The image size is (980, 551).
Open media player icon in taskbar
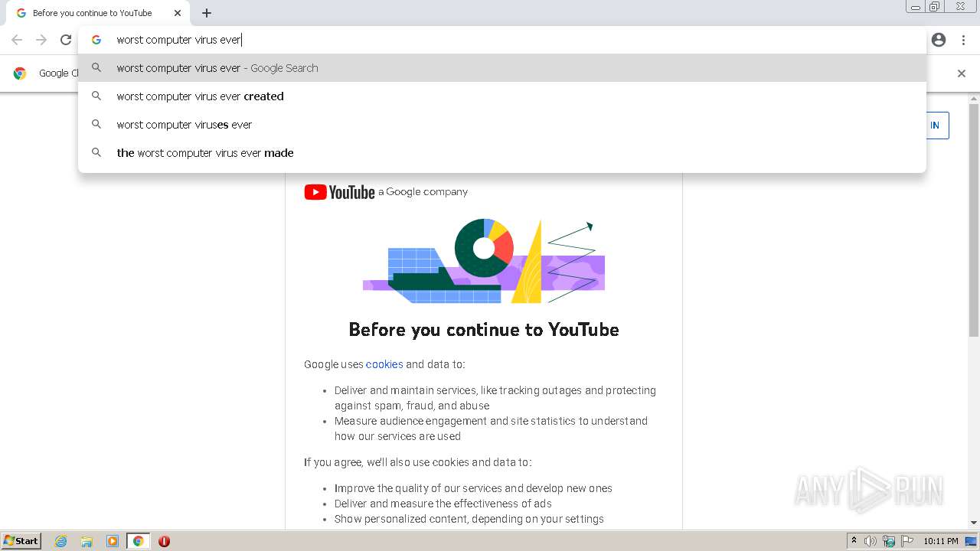(x=113, y=541)
